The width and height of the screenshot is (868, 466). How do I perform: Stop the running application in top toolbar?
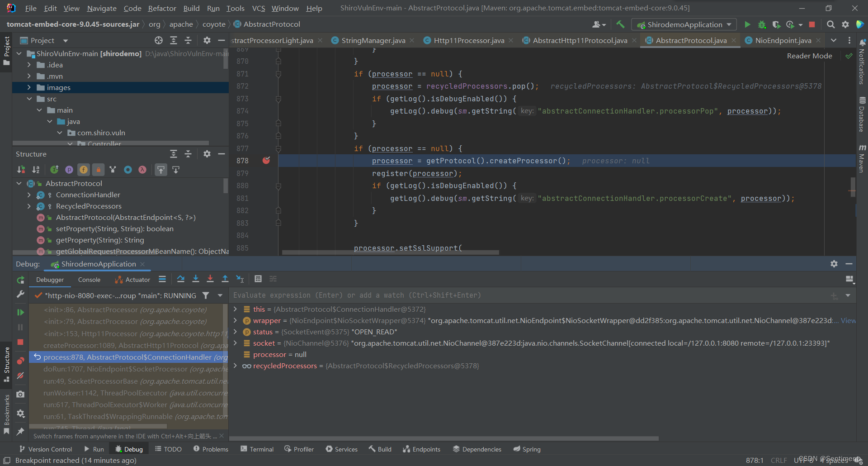[x=812, y=24]
